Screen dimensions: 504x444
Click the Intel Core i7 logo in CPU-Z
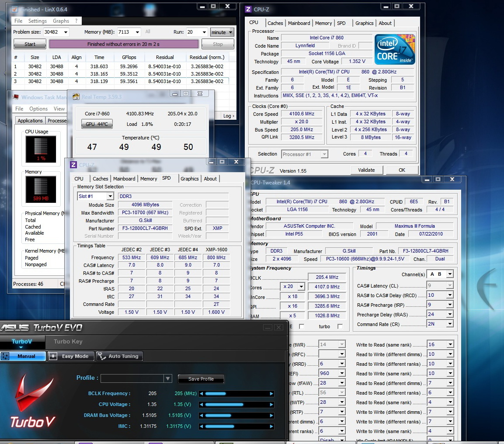click(x=395, y=49)
